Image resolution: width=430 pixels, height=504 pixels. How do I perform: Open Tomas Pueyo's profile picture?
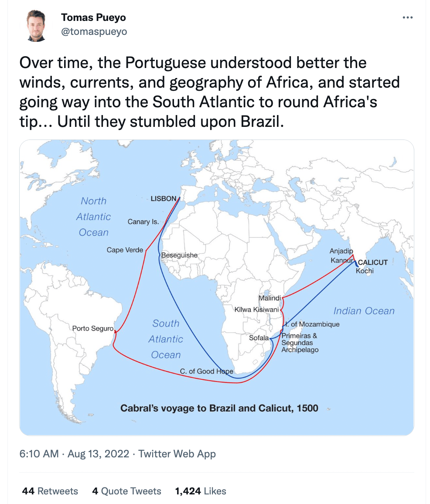click(36, 26)
